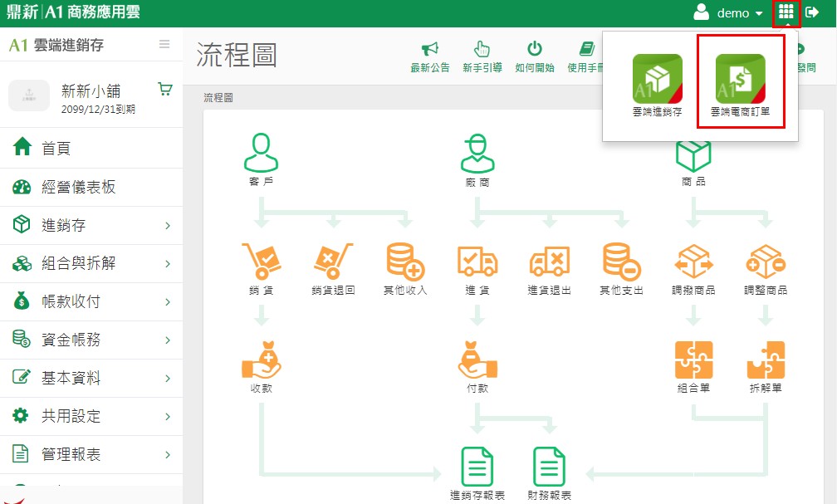The image size is (837, 504).
Task: Open 經營儀表板 in sidebar
Action: [91, 187]
